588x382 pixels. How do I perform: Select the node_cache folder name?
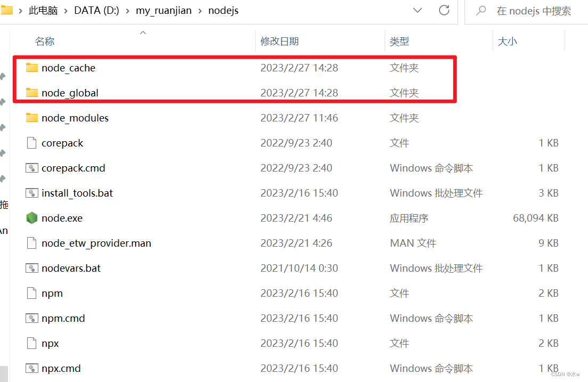coord(69,68)
